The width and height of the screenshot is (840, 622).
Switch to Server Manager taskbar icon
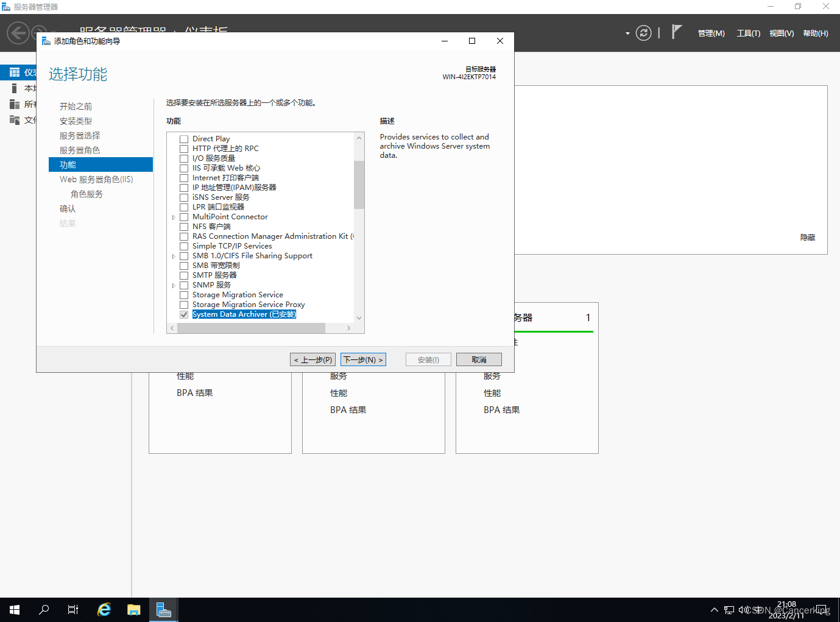(x=163, y=610)
